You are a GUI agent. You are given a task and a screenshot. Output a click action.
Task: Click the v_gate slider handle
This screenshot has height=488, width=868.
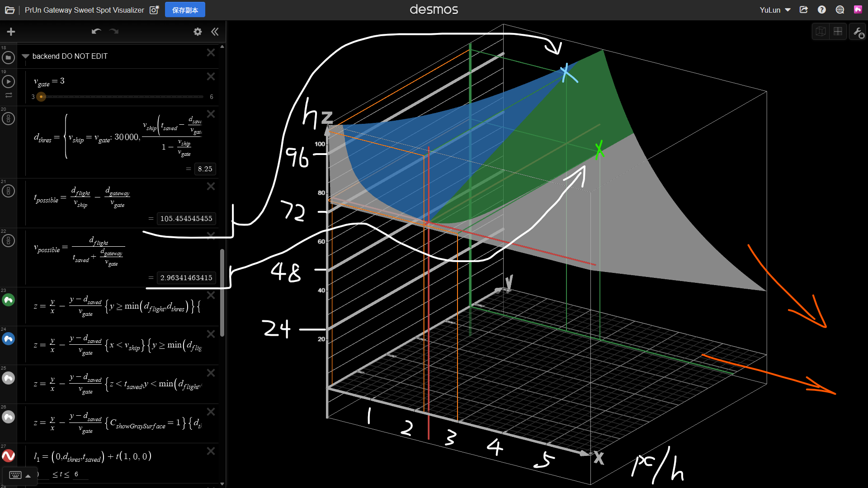41,97
